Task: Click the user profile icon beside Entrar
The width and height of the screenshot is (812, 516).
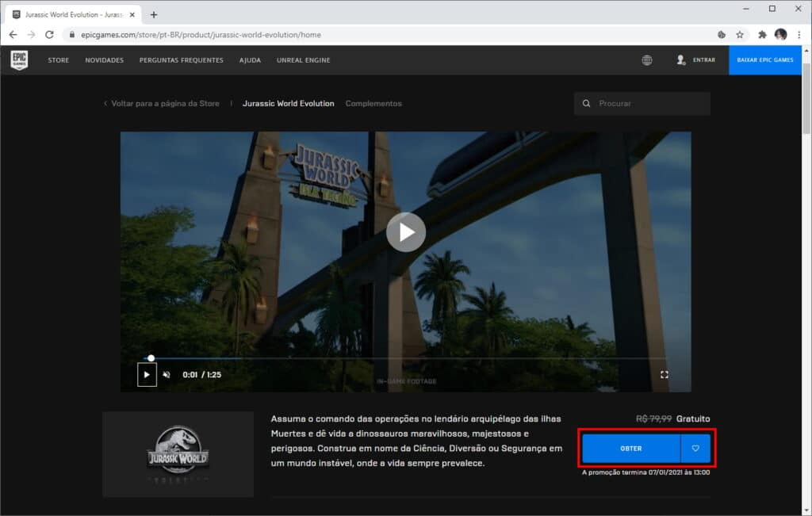Action: [x=681, y=60]
